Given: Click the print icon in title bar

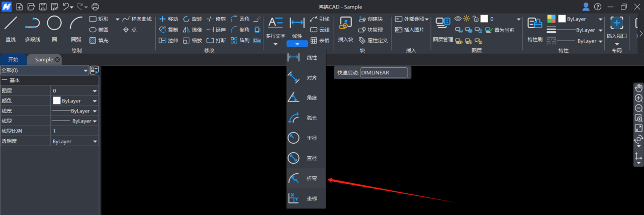Looking at the screenshot, I should tap(96, 7).
